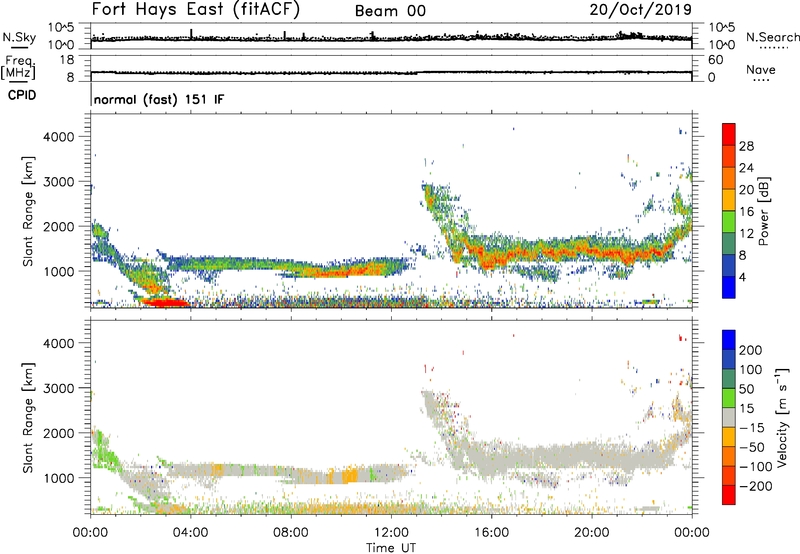Click the red high-power echo patch near 03:00
Viewport: 800px width, 554px height.
(x=164, y=302)
